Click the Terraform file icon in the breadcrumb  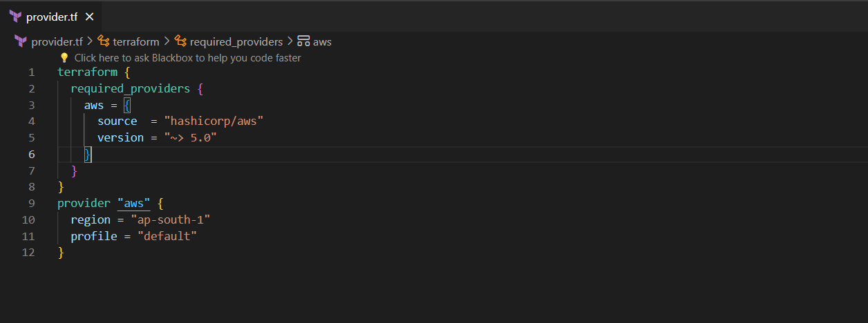coord(21,41)
